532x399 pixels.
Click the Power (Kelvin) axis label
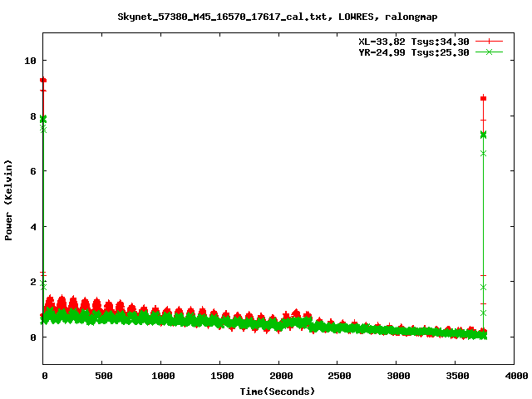coord(8,200)
